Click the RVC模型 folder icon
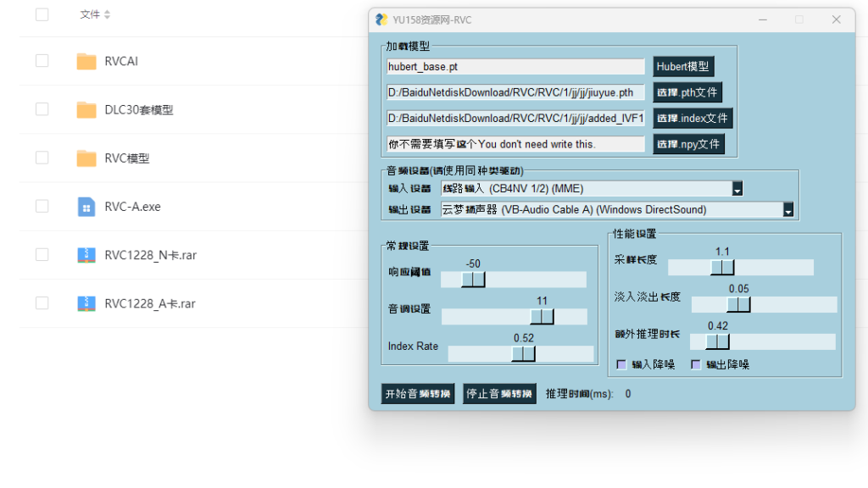This screenshot has height=488, width=868. (86, 158)
